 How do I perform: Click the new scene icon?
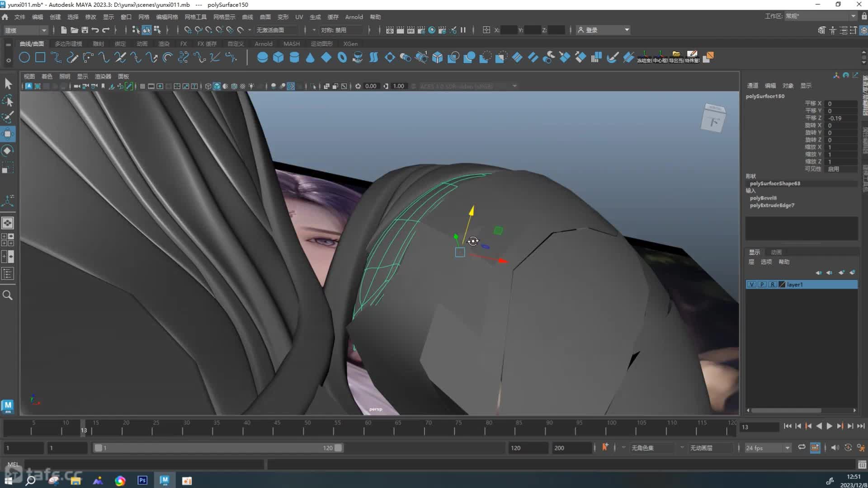click(64, 30)
